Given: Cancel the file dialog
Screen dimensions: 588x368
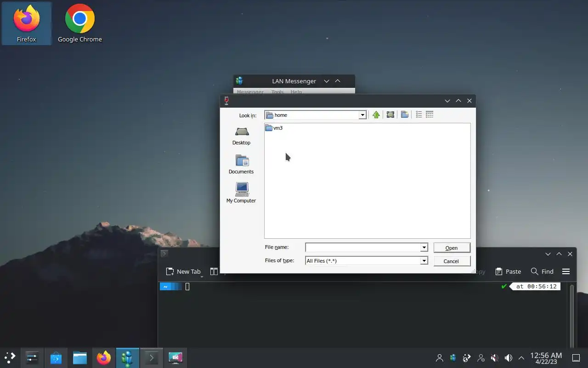Looking at the screenshot, I should (x=452, y=261).
